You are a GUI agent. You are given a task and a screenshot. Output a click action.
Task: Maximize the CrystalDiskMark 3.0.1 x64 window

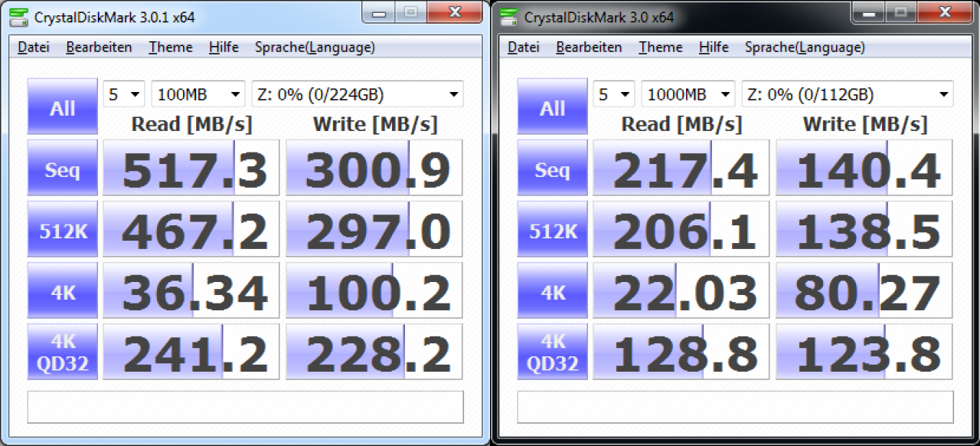(410, 11)
